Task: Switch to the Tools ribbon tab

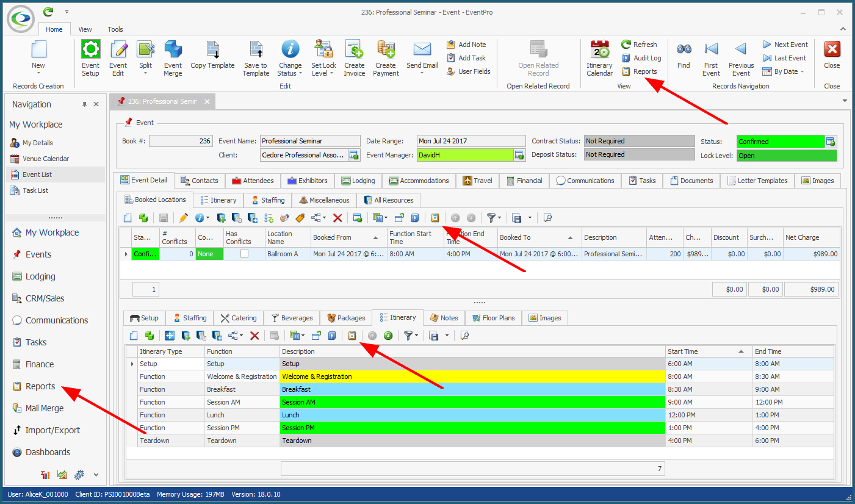Action: (115, 29)
